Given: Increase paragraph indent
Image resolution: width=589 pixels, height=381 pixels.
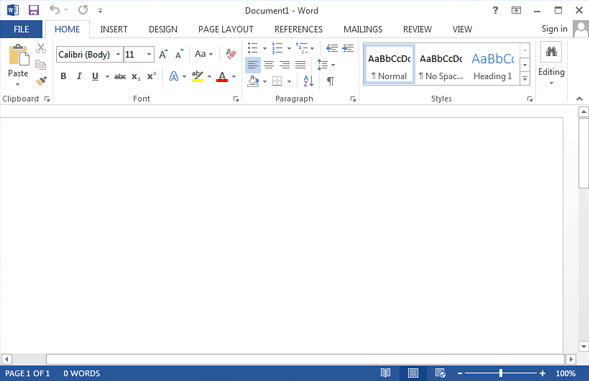Looking at the screenshot, I should coord(348,48).
